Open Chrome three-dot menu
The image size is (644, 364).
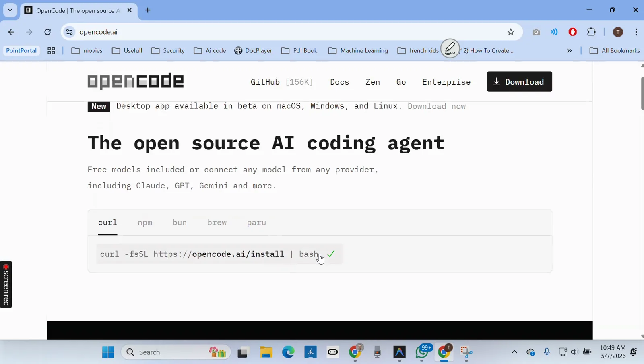pos(636,32)
